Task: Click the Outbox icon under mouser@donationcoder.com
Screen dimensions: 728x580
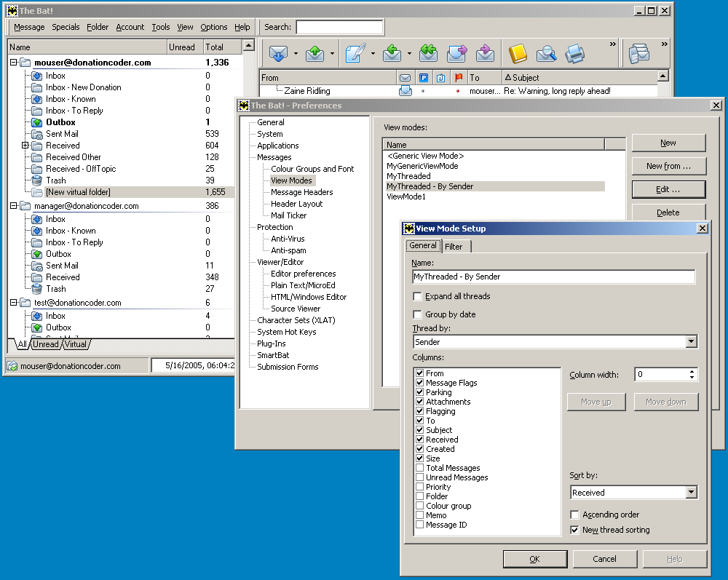Action: pyautogui.click(x=36, y=122)
